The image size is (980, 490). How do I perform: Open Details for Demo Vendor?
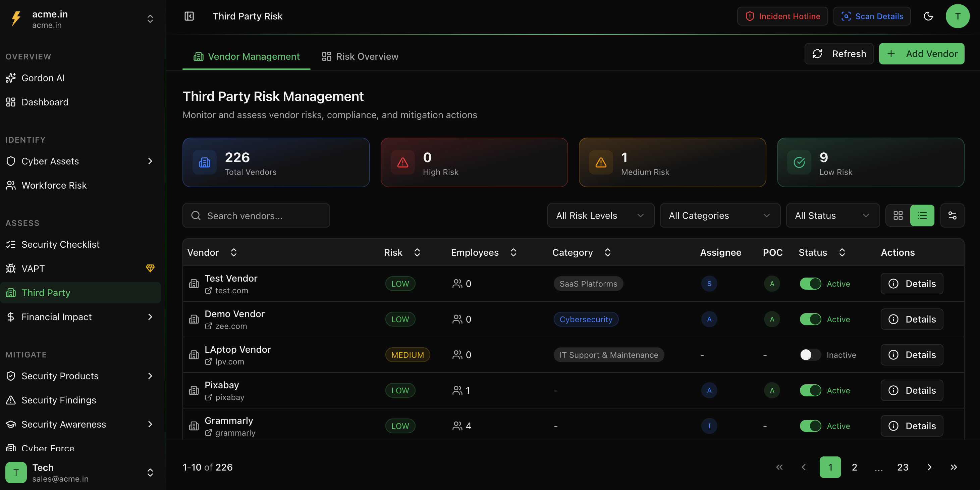(x=912, y=320)
